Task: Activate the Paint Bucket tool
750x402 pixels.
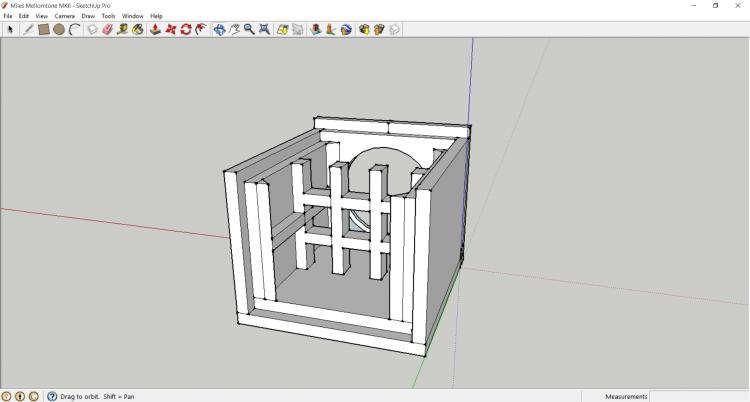Action: pos(137,30)
